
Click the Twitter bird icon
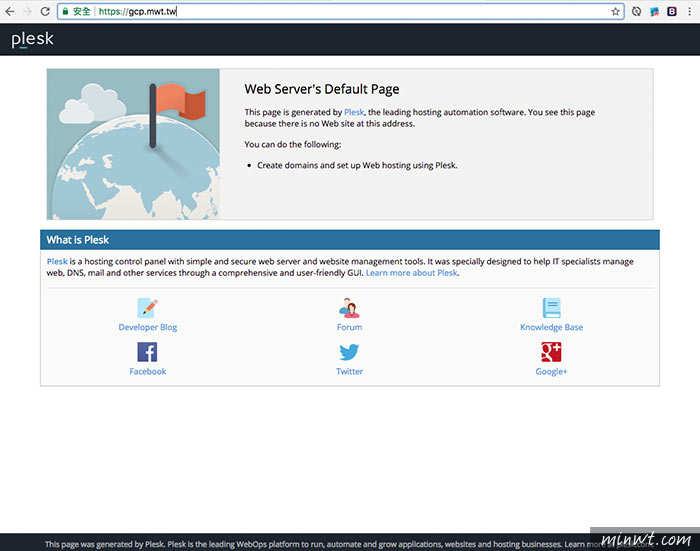[349, 352]
